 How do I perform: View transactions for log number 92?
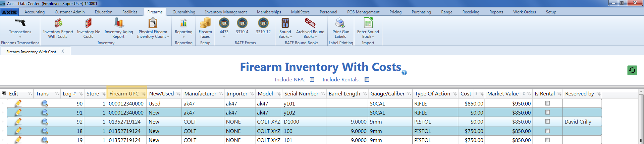pos(45,122)
